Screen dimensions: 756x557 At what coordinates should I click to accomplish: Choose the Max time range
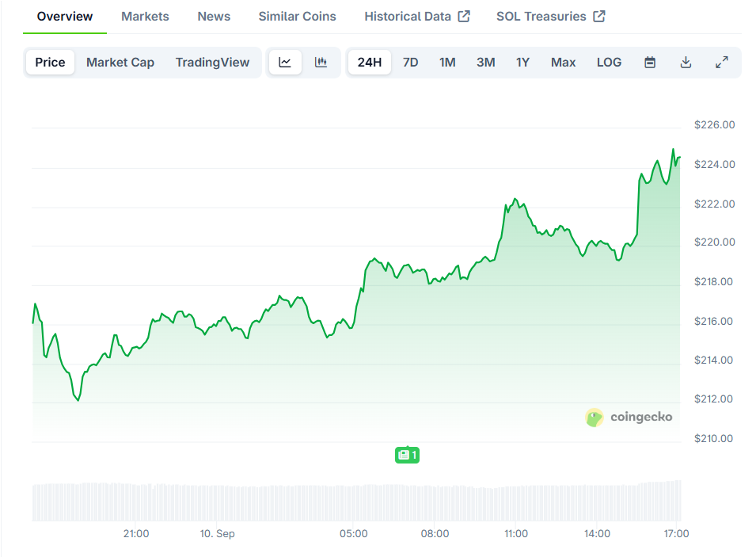click(563, 63)
